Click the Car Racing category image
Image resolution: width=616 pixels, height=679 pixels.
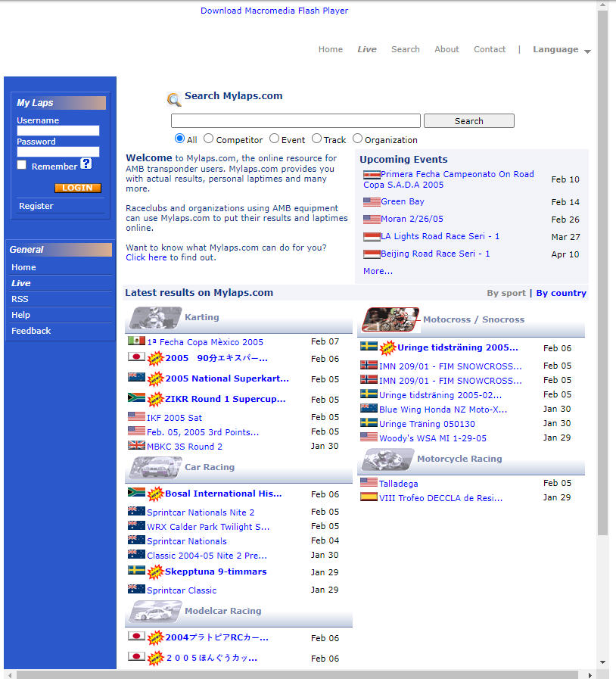(155, 467)
